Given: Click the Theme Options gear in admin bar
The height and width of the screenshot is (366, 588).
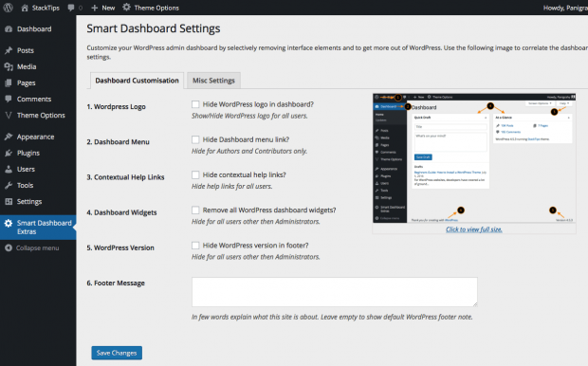Looking at the screenshot, I should (x=127, y=8).
